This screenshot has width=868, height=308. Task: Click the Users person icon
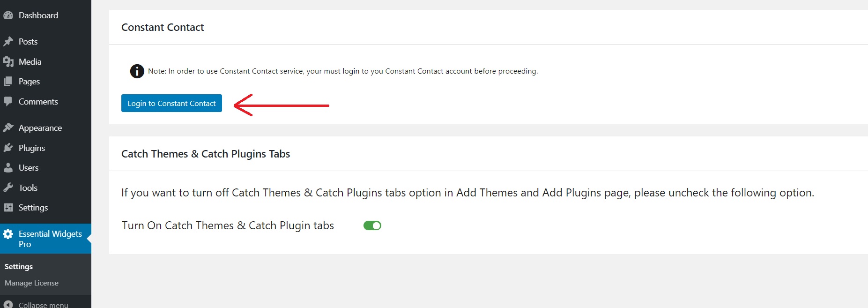[8, 167]
